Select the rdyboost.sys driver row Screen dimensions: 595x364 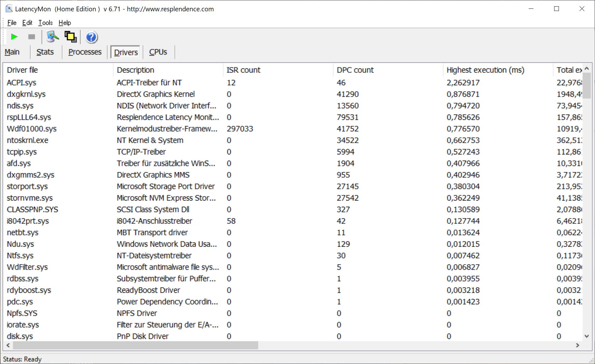[293, 290]
